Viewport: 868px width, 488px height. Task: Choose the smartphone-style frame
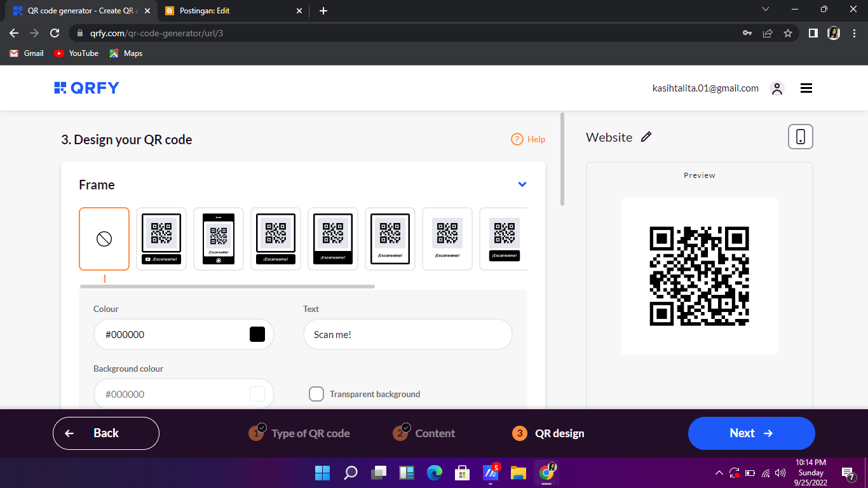(x=219, y=239)
